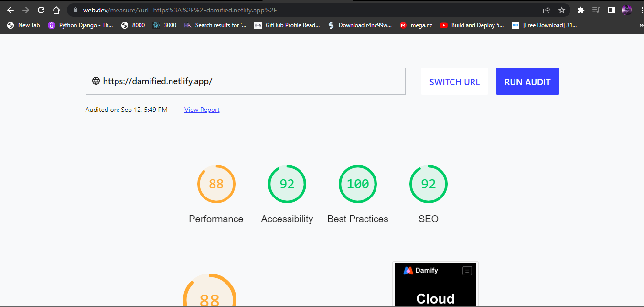
Task: Click the share page icon in address bar
Action: point(547,10)
